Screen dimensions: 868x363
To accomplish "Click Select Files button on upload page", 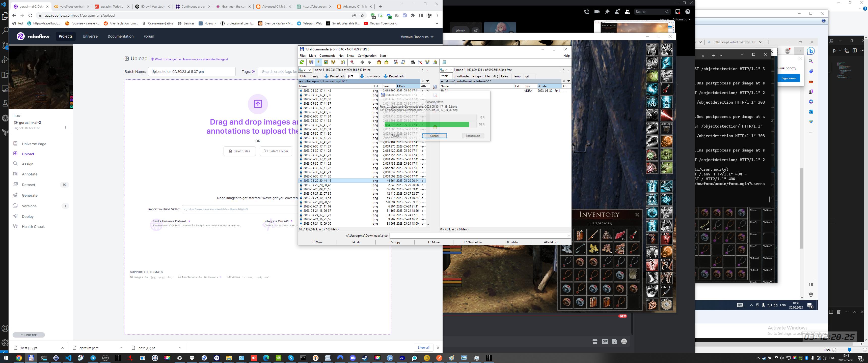I will (x=240, y=151).
